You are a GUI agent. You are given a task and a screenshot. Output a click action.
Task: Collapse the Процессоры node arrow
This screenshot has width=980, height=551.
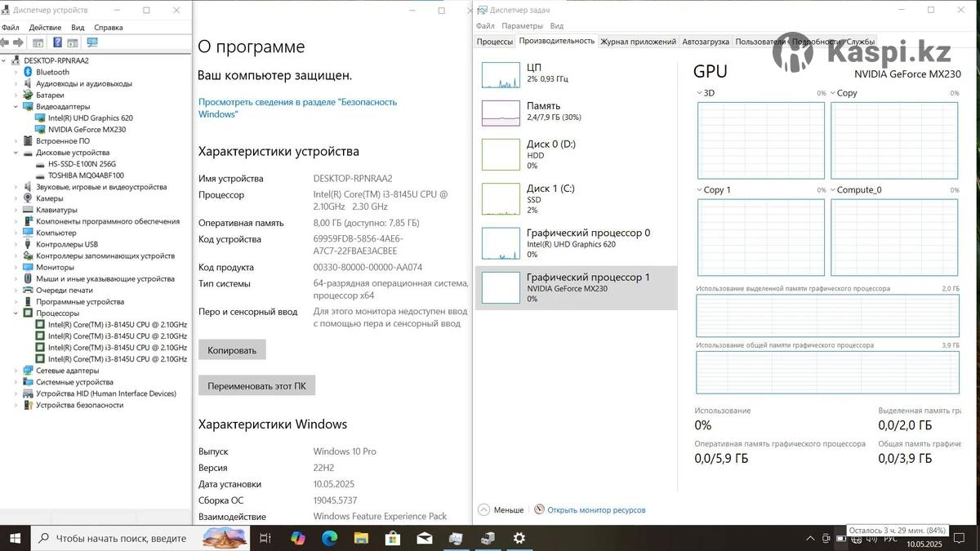16,313
